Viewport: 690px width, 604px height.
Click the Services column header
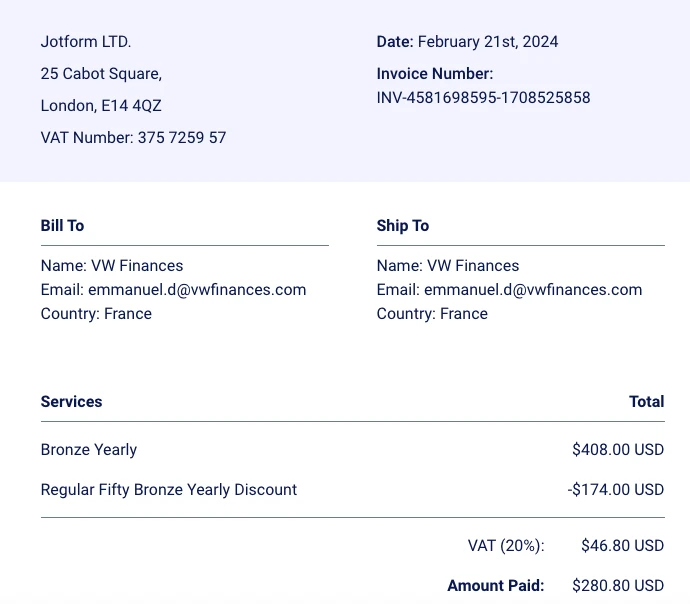pos(71,402)
